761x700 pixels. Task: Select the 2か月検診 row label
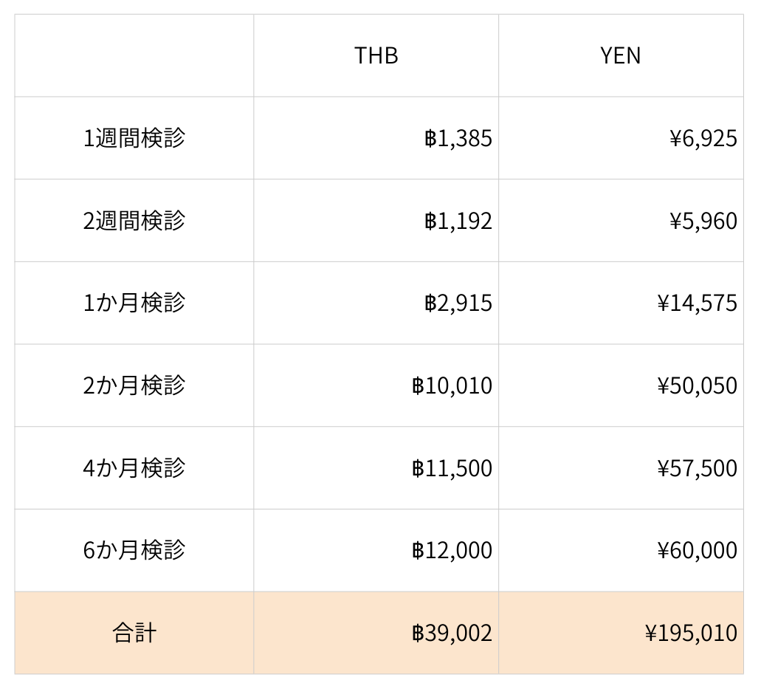[134, 385]
